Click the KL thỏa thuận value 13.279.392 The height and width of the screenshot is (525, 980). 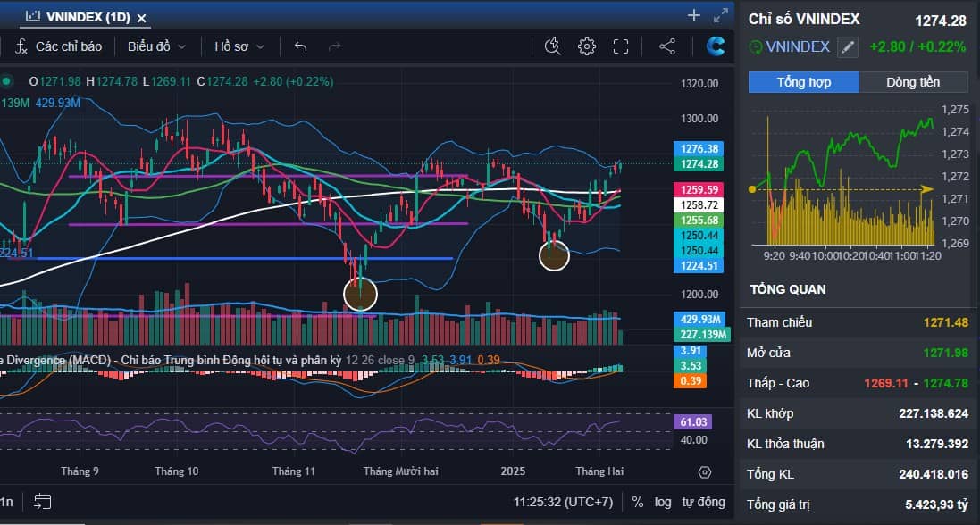pos(937,444)
